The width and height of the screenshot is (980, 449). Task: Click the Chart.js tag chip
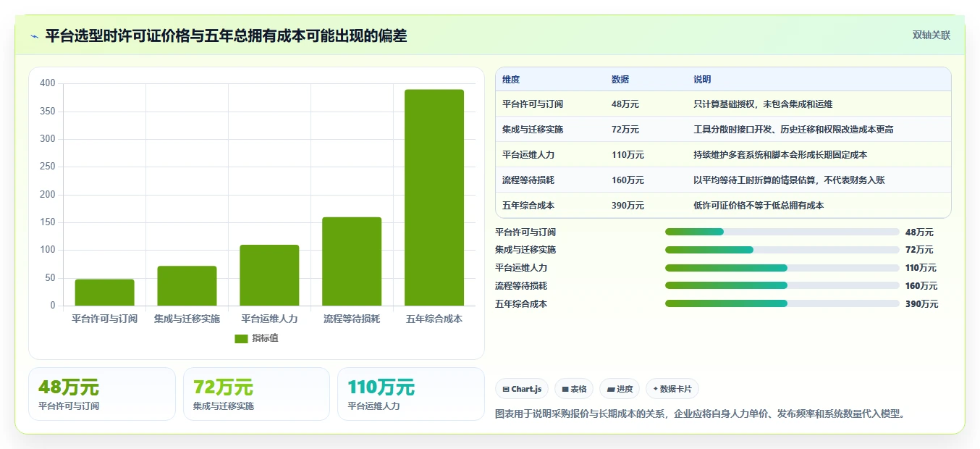tap(522, 389)
